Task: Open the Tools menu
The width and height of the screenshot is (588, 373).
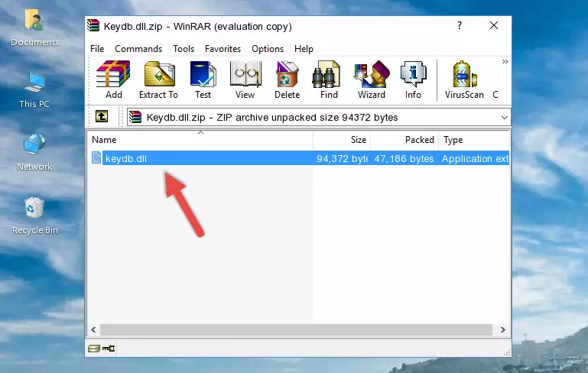Action: click(x=184, y=49)
